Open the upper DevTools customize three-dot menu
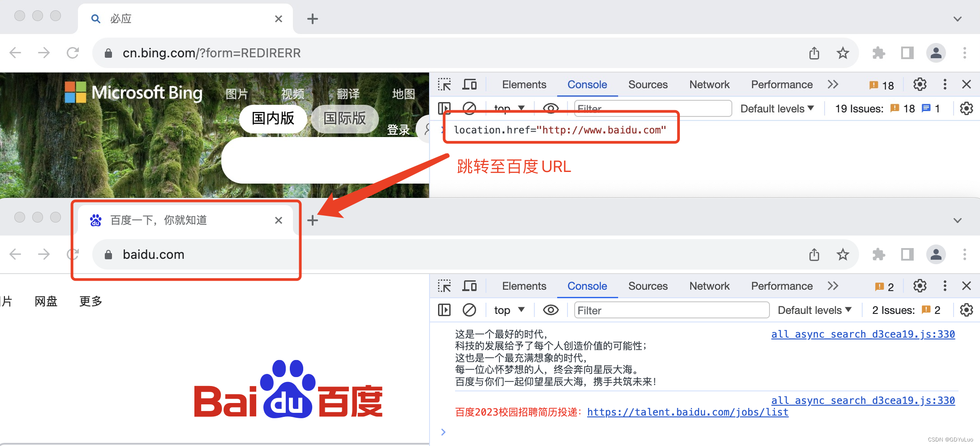 coord(945,84)
